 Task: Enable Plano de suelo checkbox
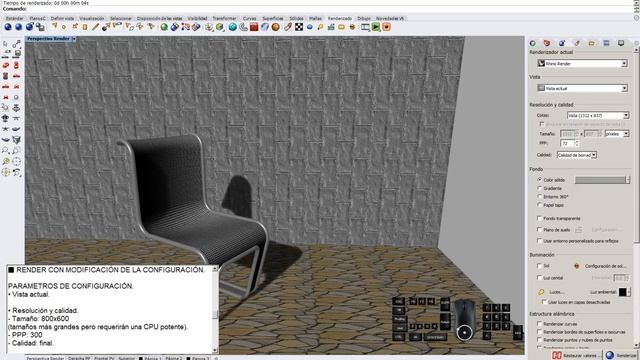(540, 230)
